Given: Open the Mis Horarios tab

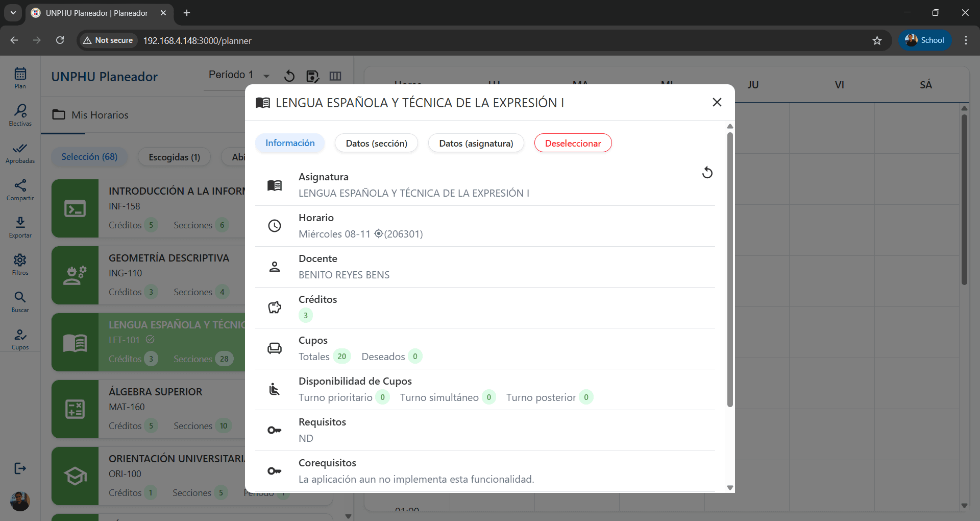Looking at the screenshot, I should (x=90, y=115).
